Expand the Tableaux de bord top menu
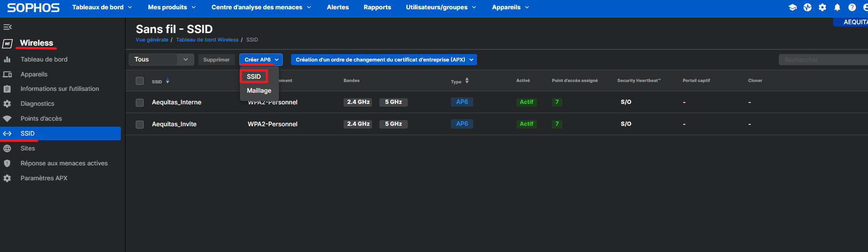This screenshot has width=868, height=252. (x=102, y=7)
